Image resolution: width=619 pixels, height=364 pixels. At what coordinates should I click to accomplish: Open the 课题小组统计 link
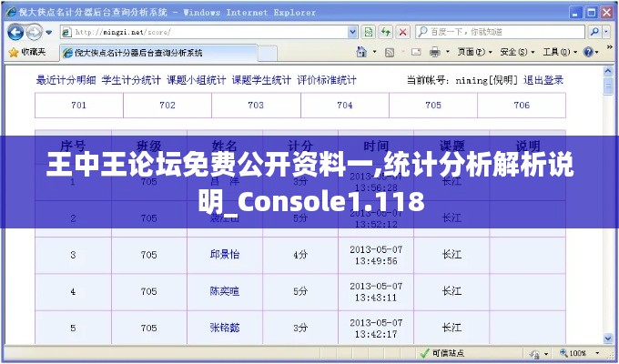(197, 80)
